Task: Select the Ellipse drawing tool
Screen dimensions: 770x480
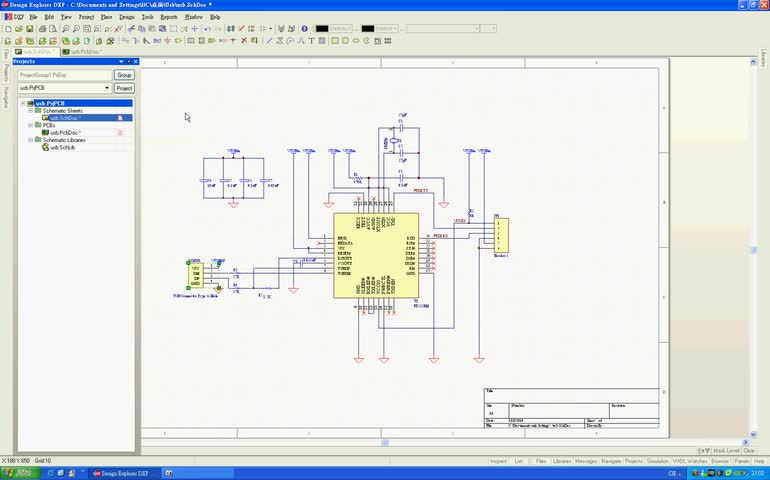Action: point(356,41)
